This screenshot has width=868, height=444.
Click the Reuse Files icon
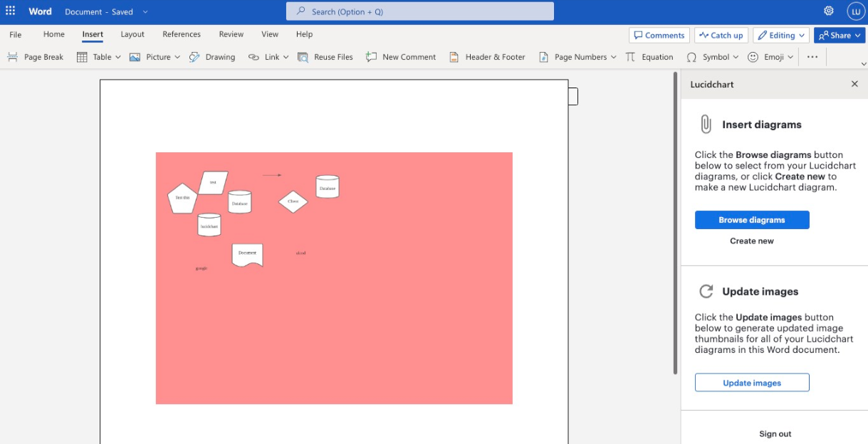coord(303,57)
